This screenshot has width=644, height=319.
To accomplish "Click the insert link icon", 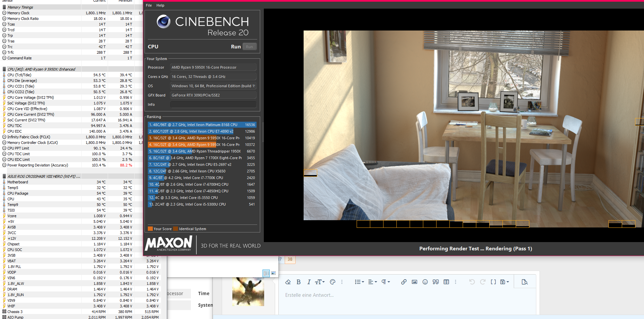I will pyautogui.click(x=404, y=282).
